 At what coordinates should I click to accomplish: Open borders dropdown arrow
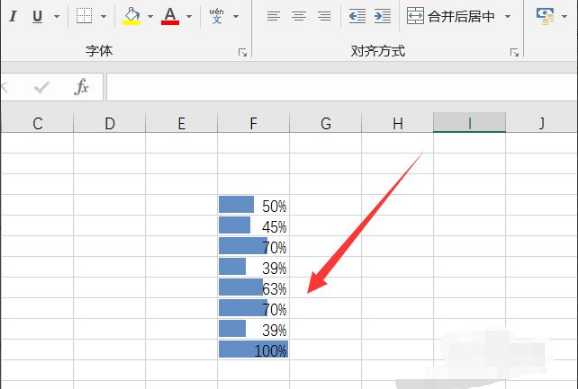(104, 16)
